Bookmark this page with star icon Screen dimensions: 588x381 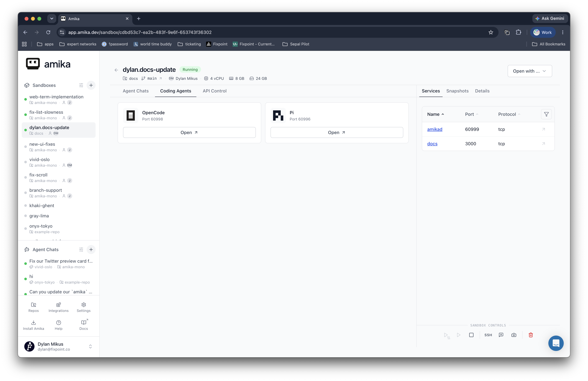click(x=491, y=32)
